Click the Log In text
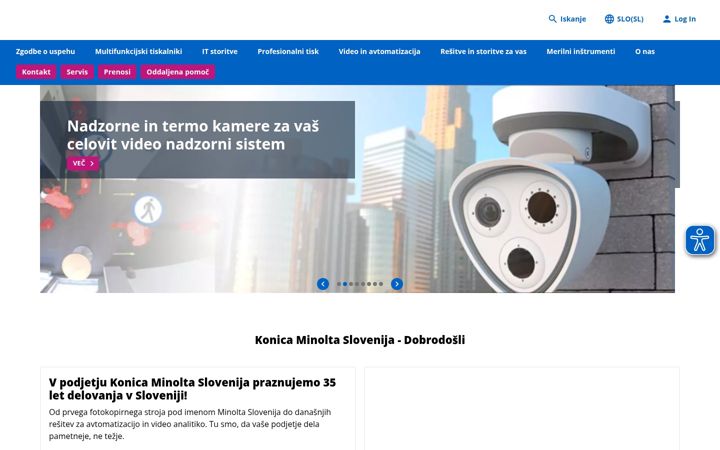The image size is (720, 450). pyautogui.click(x=685, y=19)
